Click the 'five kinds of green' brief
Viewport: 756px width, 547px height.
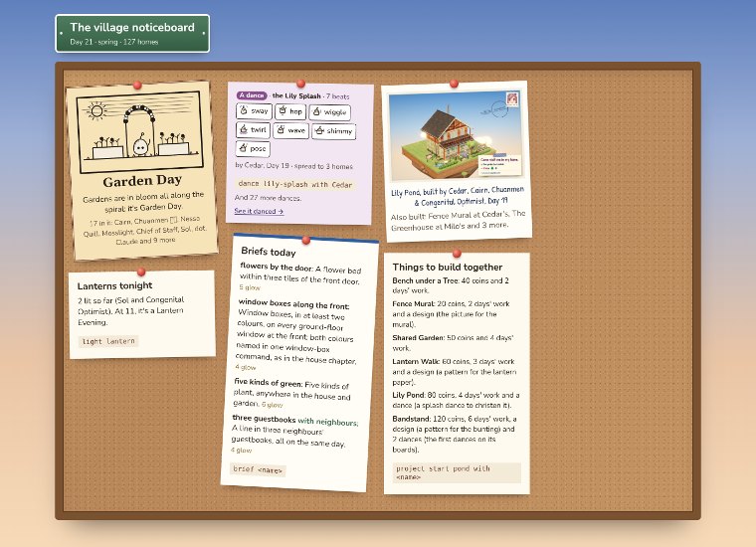pyautogui.click(x=291, y=393)
